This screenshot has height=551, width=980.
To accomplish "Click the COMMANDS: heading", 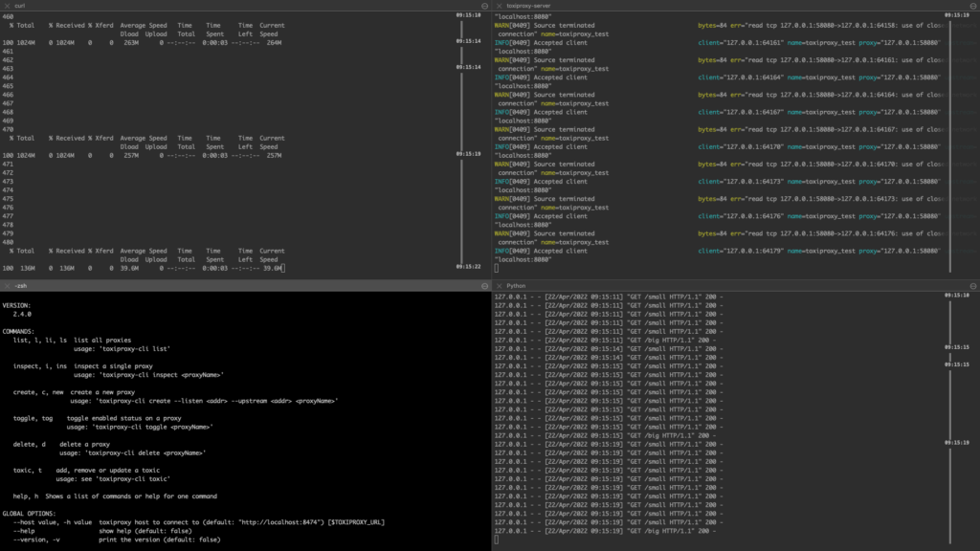I will coord(18,332).
